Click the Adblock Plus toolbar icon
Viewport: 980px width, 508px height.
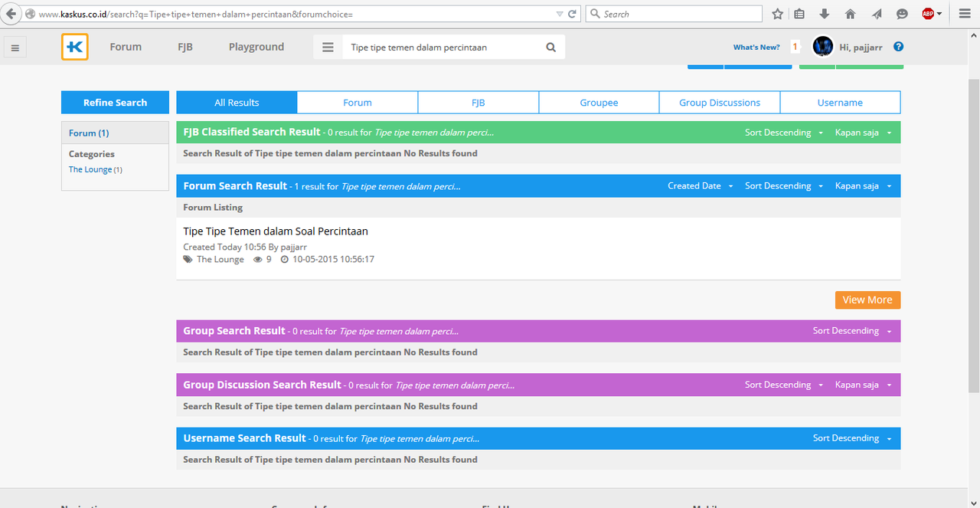click(x=928, y=14)
